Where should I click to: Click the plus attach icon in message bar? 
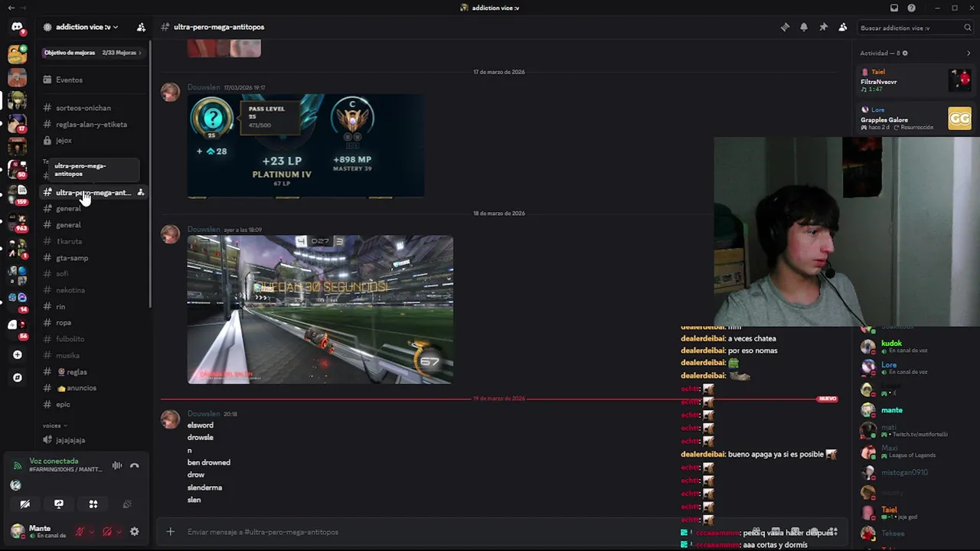[x=170, y=532]
